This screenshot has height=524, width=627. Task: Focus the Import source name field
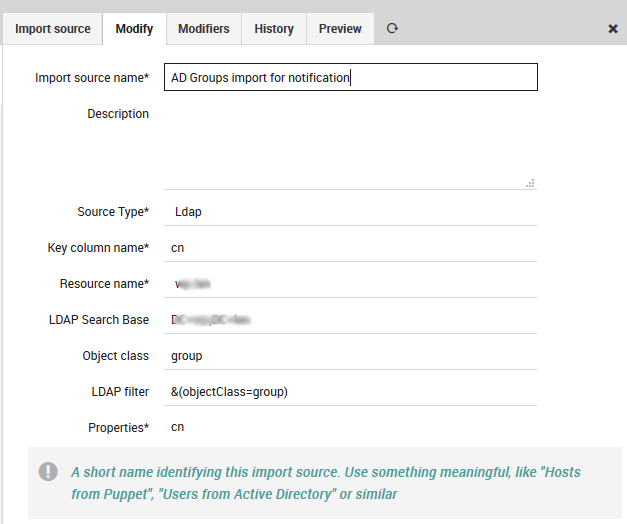(350, 78)
